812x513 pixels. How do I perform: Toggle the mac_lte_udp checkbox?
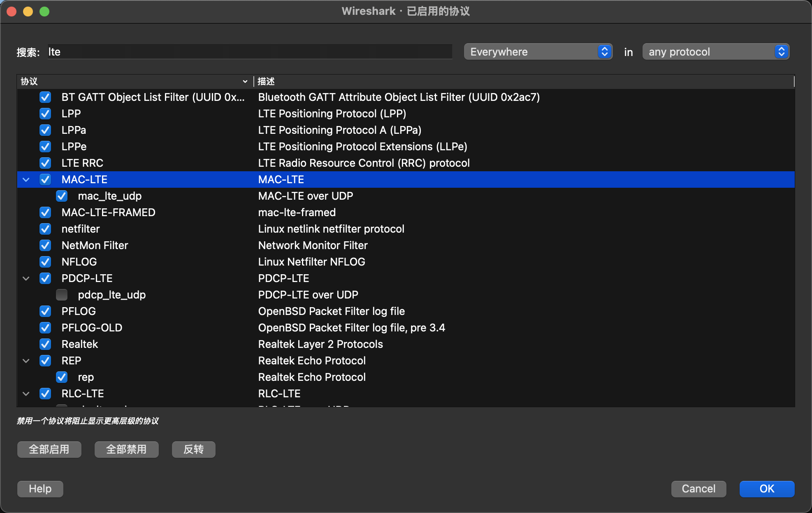[x=62, y=196]
